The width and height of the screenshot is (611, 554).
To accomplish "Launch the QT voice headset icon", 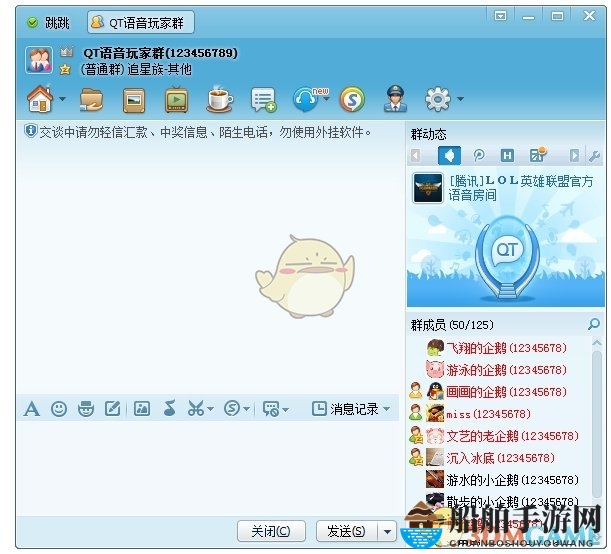I will 305,100.
